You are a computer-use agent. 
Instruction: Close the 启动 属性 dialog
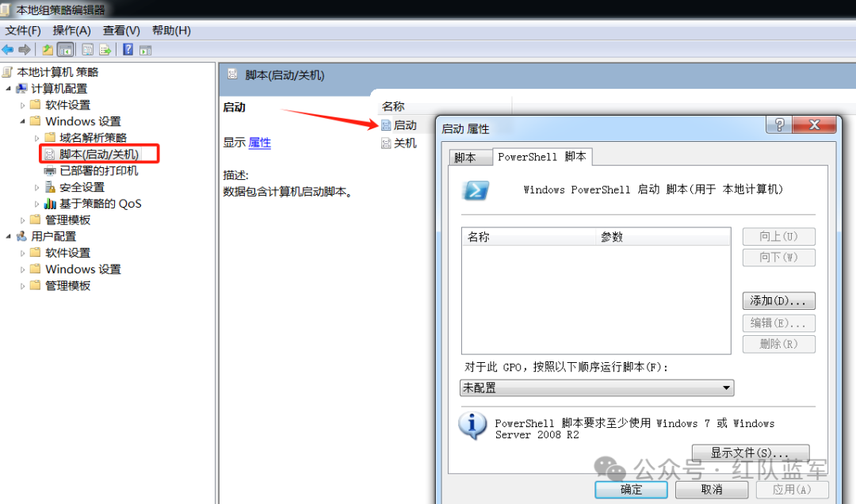tap(814, 125)
